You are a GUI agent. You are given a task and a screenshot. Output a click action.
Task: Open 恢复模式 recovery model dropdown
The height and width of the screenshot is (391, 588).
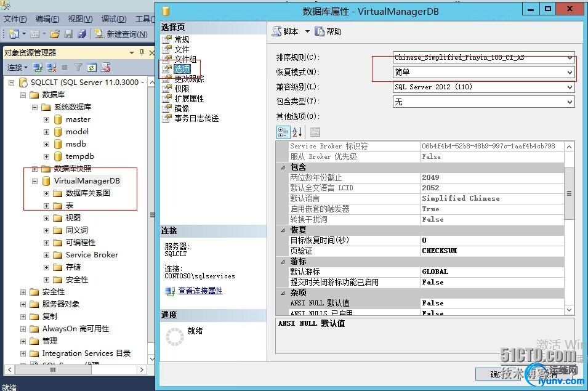[570, 72]
